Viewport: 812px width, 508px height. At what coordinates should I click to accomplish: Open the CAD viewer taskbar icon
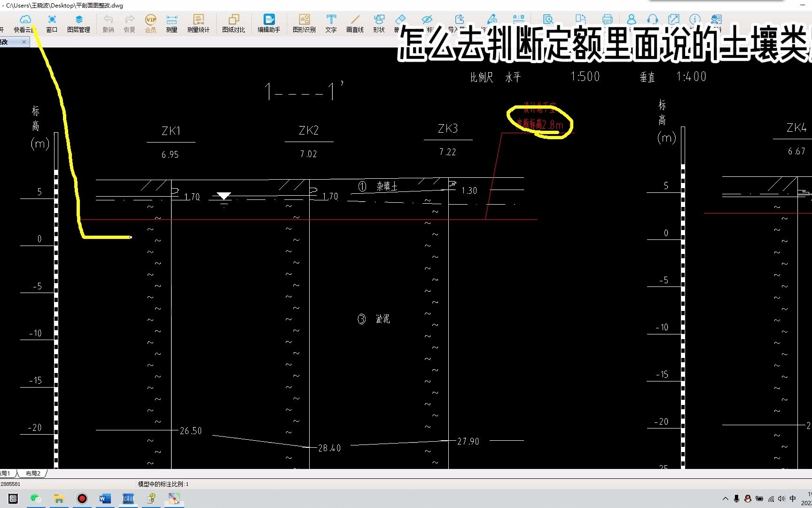click(128, 499)
